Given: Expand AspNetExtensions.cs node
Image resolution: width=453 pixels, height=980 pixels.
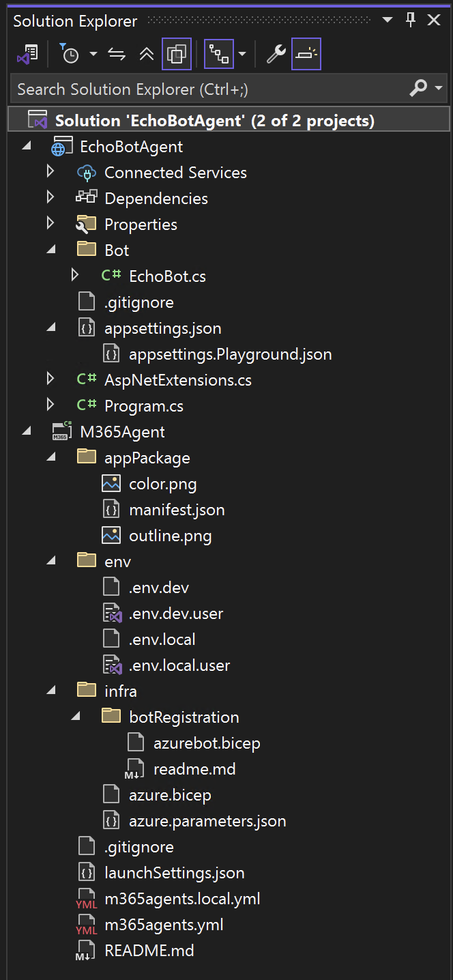Looking at the screenshot, I should pos(50,379).
